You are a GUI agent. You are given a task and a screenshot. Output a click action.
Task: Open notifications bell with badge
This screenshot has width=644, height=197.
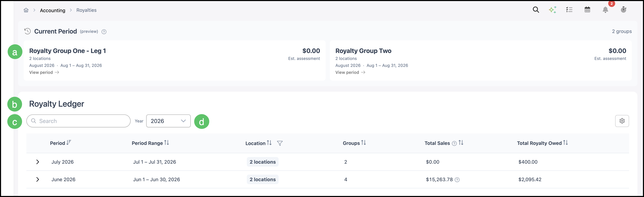click(x=605, y=10)
